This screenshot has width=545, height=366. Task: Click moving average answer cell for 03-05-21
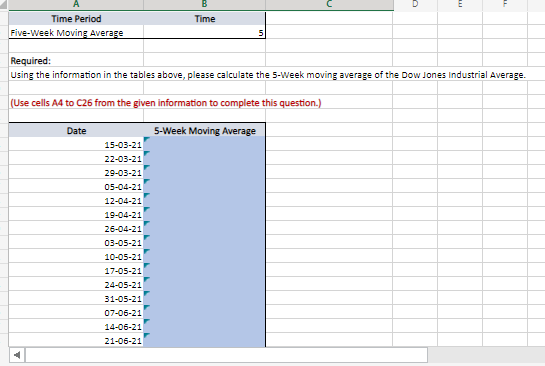click(204, 242)
